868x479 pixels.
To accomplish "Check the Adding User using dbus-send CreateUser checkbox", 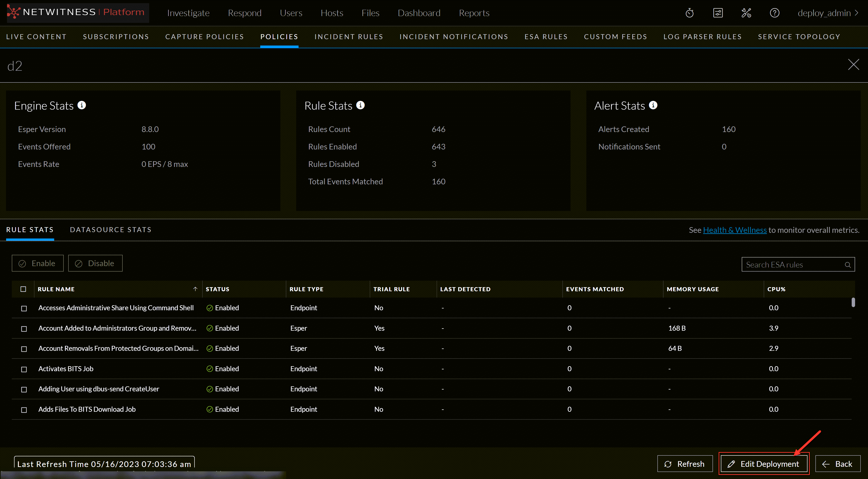I will click(x=24, y=390).
